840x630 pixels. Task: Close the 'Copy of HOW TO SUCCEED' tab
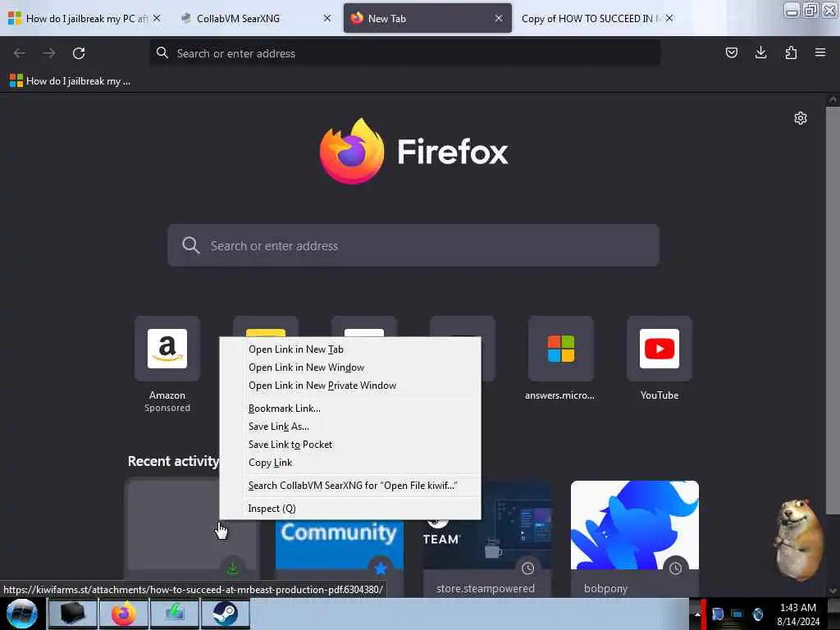pos(669,18)
